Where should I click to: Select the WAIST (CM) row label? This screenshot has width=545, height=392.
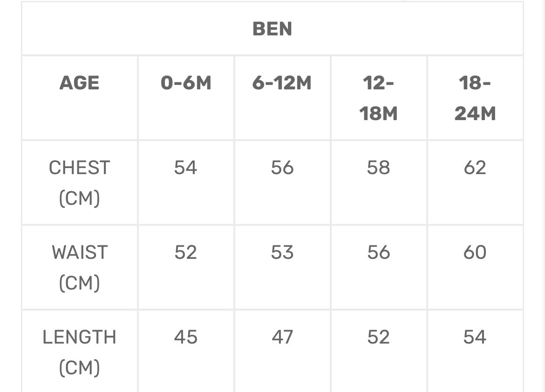[80, 267]
